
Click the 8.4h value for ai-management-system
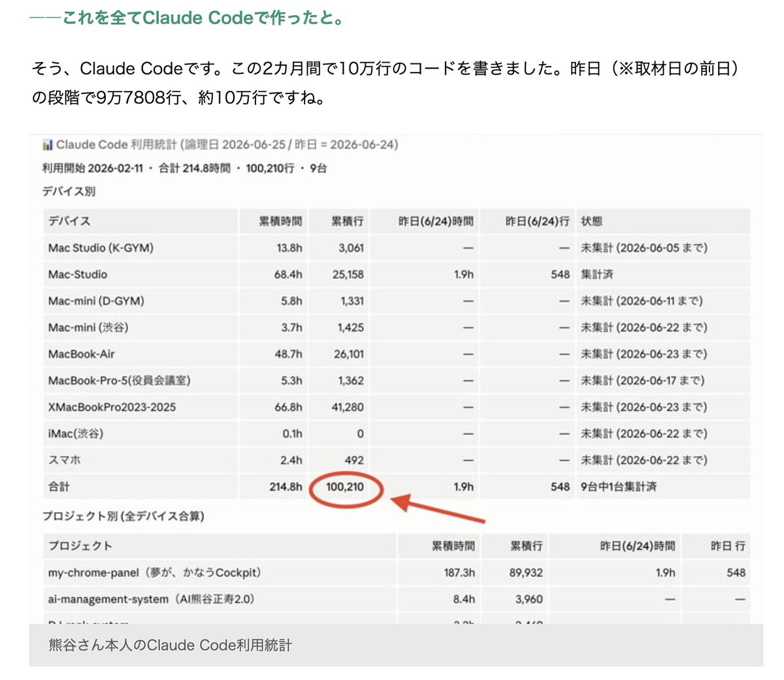(x=463, y=599)
